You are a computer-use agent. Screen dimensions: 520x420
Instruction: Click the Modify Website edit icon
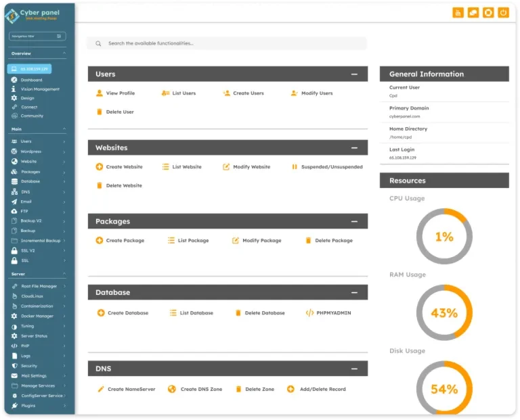[x=226, y=166]
